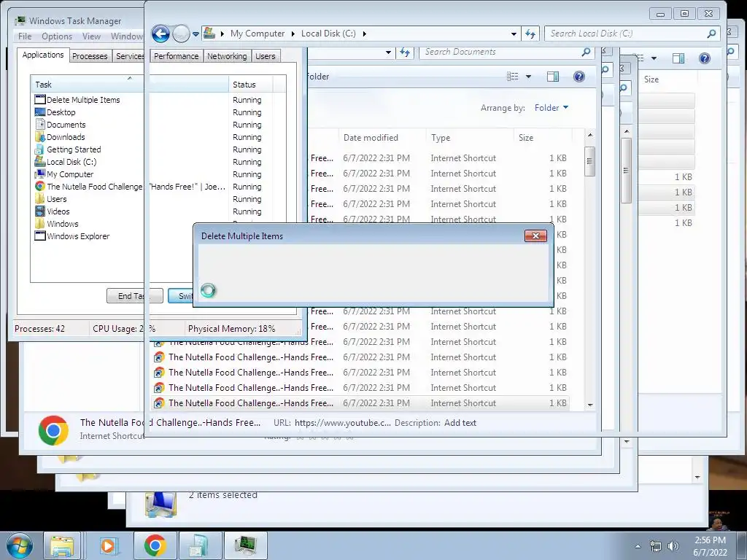Open address bar history dropdown in Local Disk
747x560 pixels.
[514, 34]
